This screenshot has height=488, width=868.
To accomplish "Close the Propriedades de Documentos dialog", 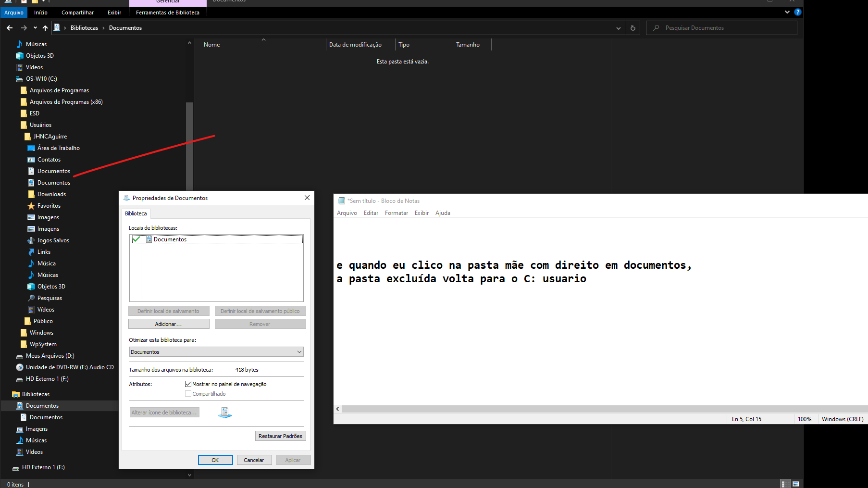I will click(x=307, y=198).
